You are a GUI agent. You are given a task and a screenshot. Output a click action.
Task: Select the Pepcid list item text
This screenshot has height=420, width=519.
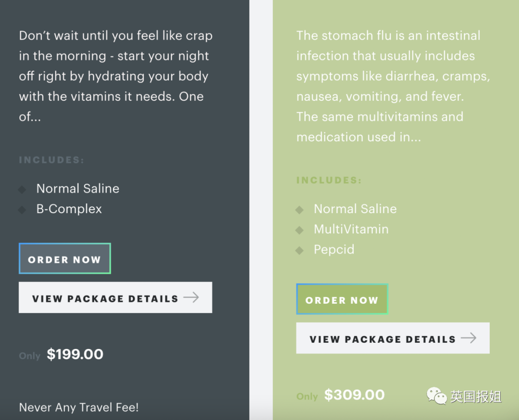coord(334,250)
